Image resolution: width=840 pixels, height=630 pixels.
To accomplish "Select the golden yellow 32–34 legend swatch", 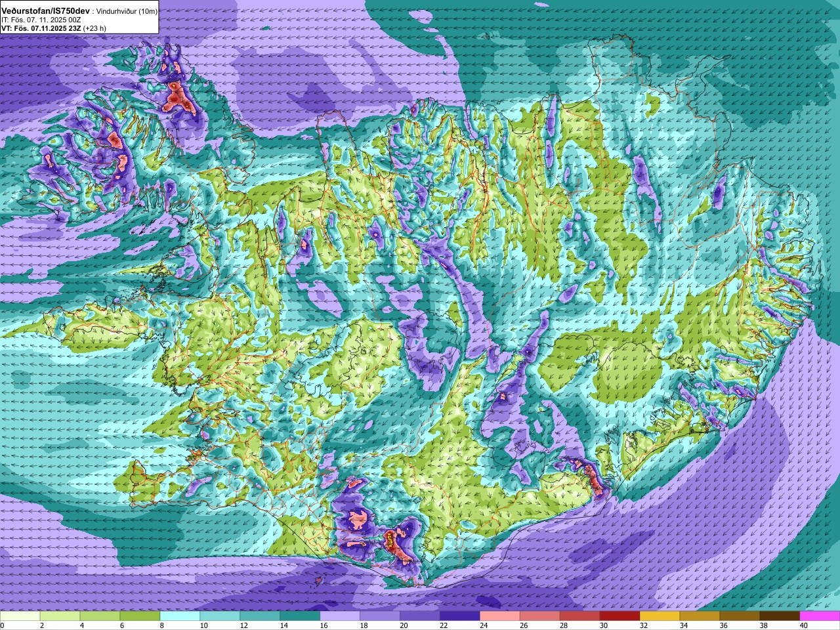I will [660, 617].
